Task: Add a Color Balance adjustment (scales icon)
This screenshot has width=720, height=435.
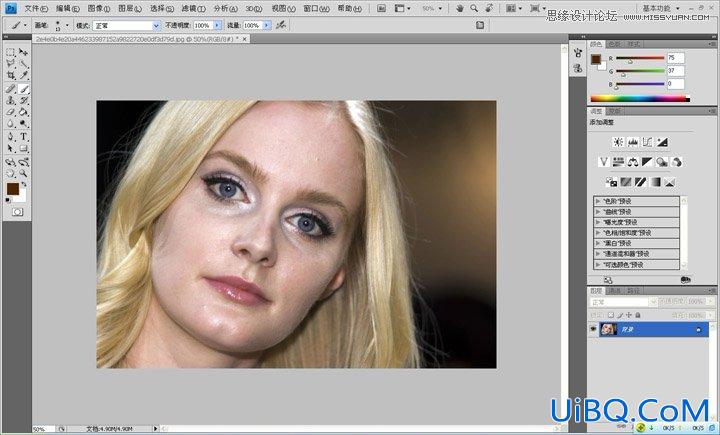Action: [633, 162]
